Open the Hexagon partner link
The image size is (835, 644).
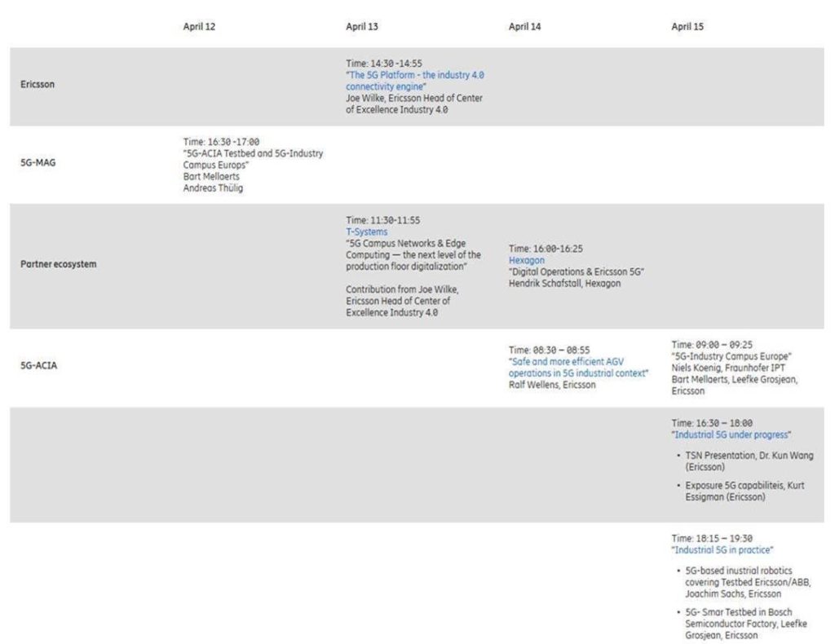click(526, 260)
